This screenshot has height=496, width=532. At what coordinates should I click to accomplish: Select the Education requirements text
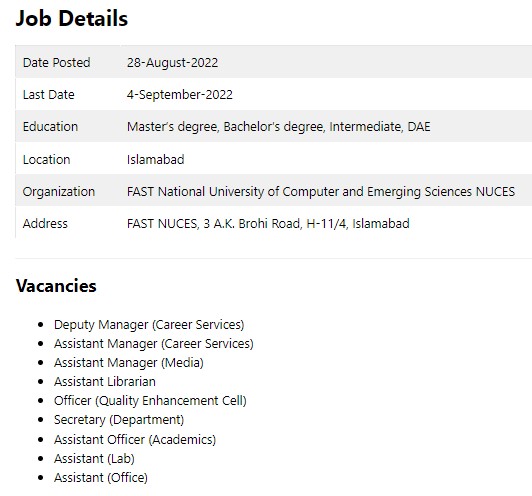279,127
